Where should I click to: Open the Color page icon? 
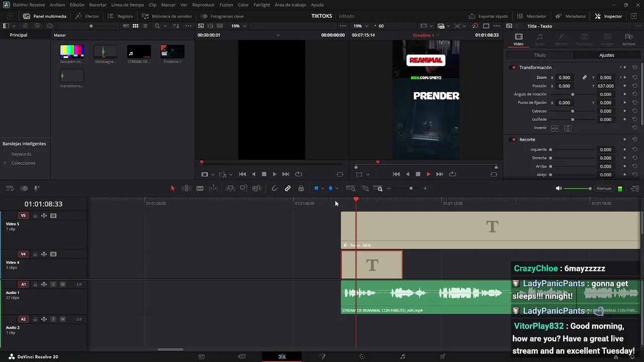(x=362, y=356)
